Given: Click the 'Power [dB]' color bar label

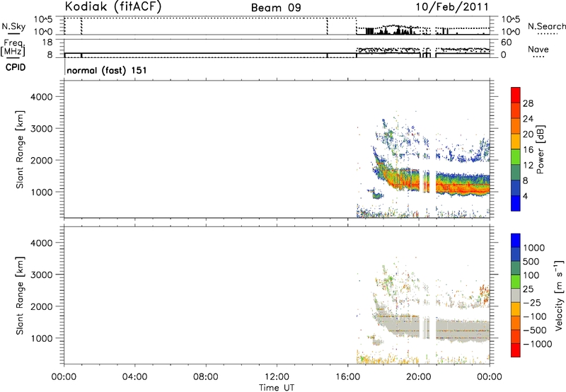Looking at the screenshot, I should 540,149.
